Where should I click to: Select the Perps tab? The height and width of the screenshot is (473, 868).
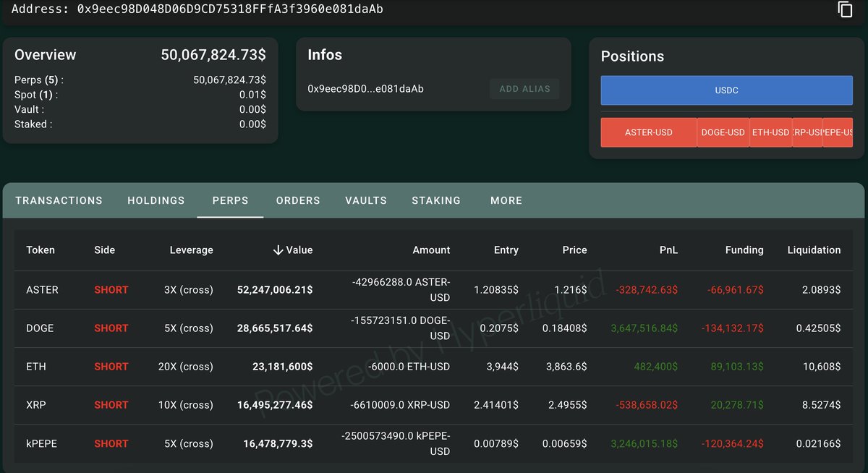pyautogui.click(x=230, y=200)
